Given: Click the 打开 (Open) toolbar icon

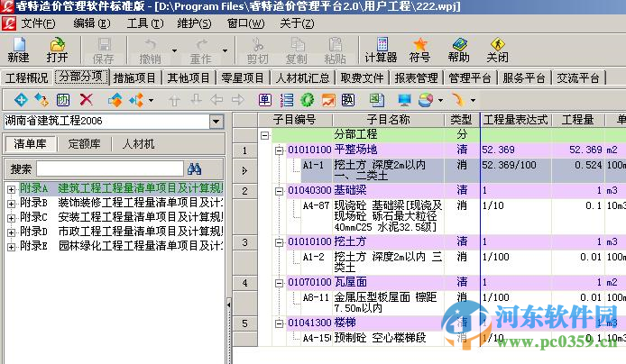Looking at the screenshot, I should coord(57,50).
